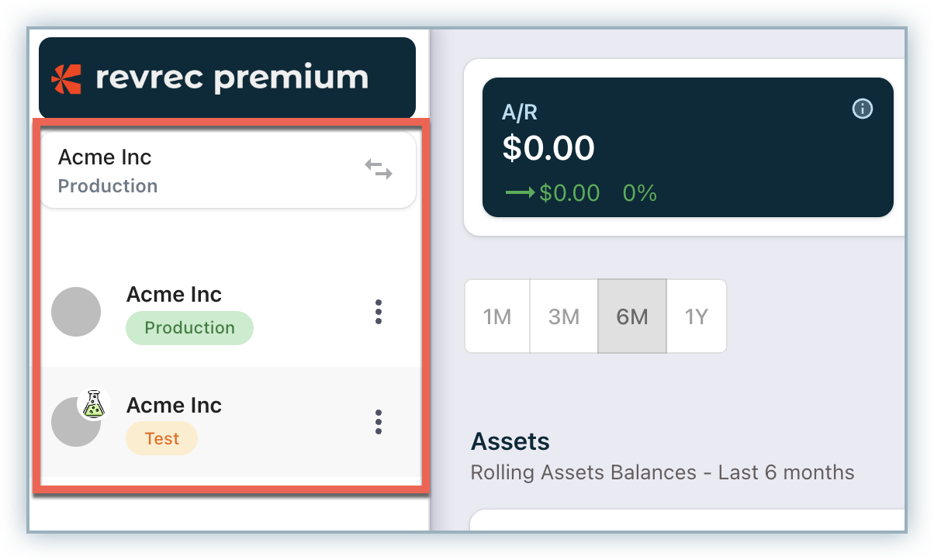934x560 pixels.
Task: Open three-dot menu for Production site
Action: coord(379,312)
